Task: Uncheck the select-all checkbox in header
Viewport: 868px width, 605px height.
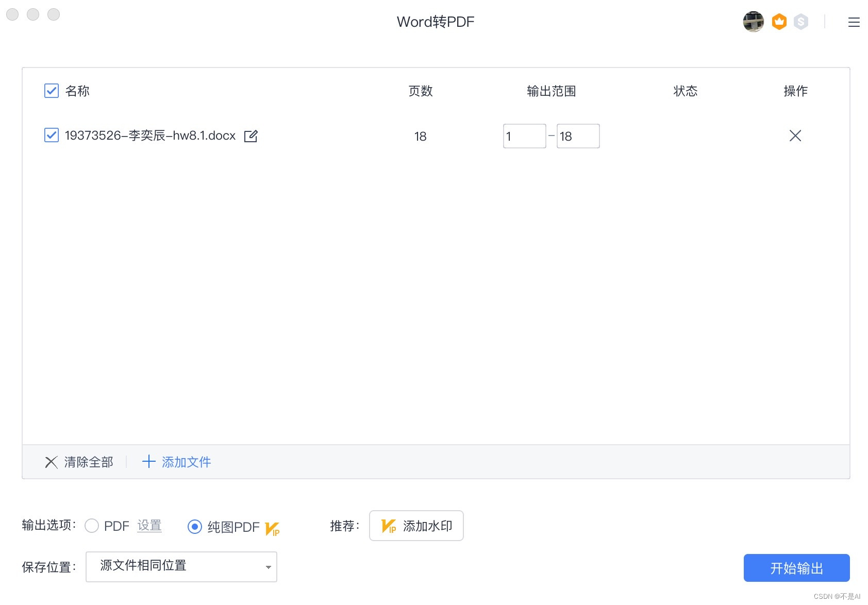Action: (51, 91)
